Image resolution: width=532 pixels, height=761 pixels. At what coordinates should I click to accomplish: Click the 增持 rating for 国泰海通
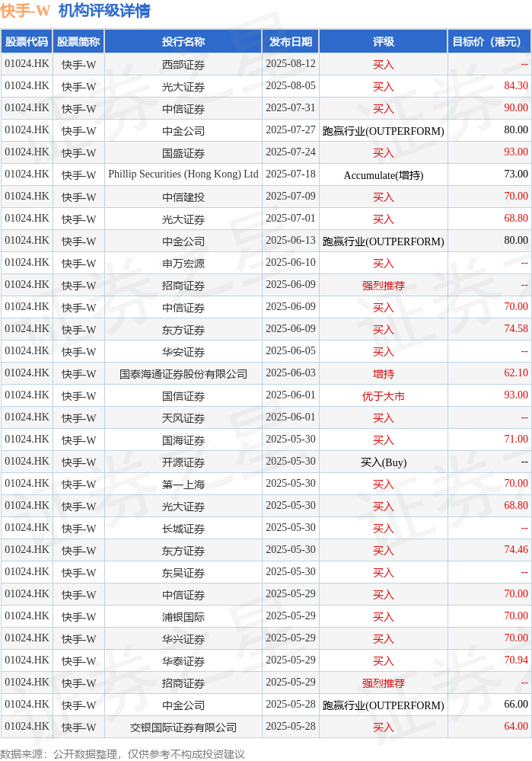[x=383, y=374]
